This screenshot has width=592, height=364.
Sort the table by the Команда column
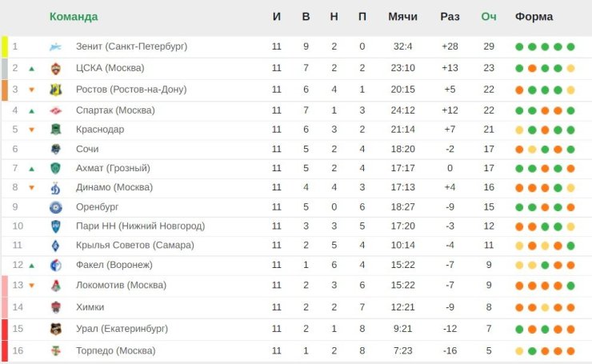[x=74, y=17]
